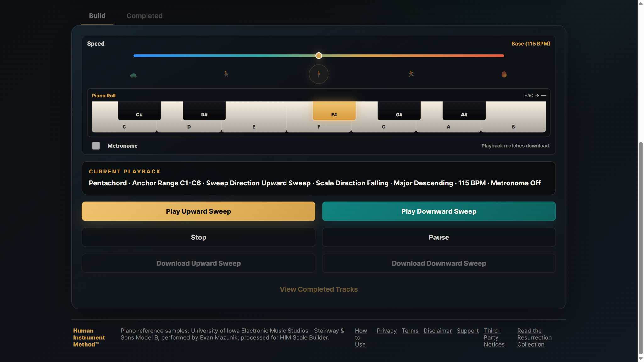The width and height of the screenshot is (644, 362).
Task: Click the C# black piano key
Action: (x=139, y=111)
